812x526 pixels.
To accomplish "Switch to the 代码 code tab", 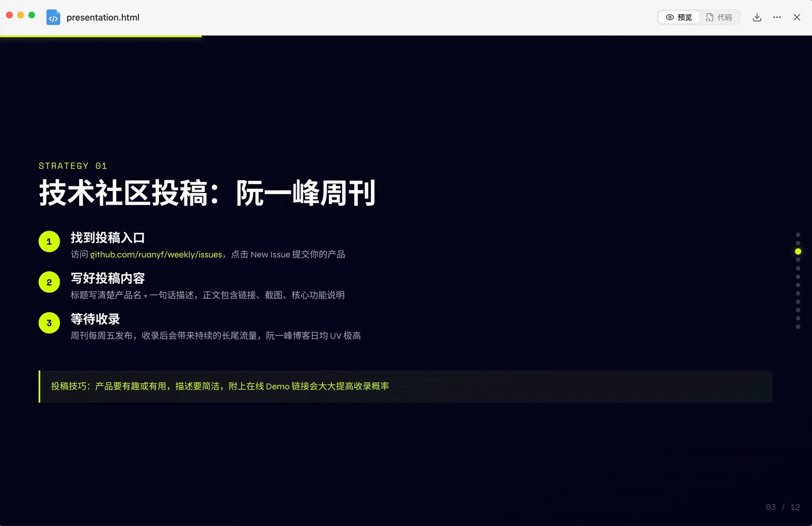I will [719, 17].
